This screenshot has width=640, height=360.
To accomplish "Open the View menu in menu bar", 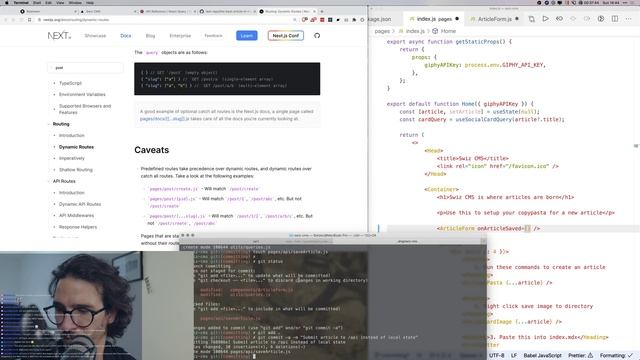I will pyautogui.click(x=60, y=2).
